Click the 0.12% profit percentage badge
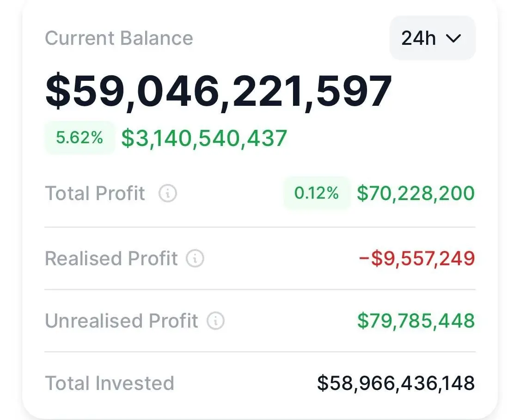The image size is (520, 420). pos(317,193)
